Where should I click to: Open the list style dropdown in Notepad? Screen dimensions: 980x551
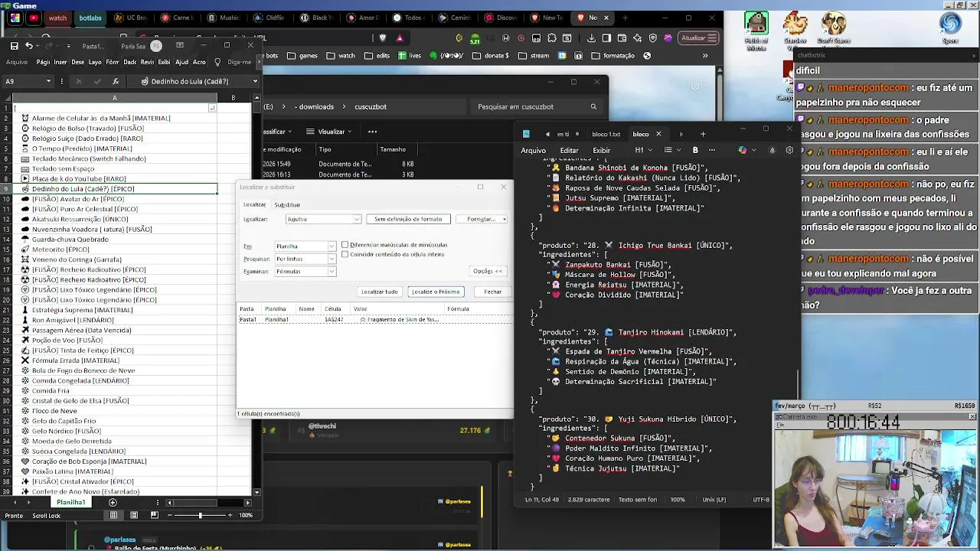pos(671,150)
